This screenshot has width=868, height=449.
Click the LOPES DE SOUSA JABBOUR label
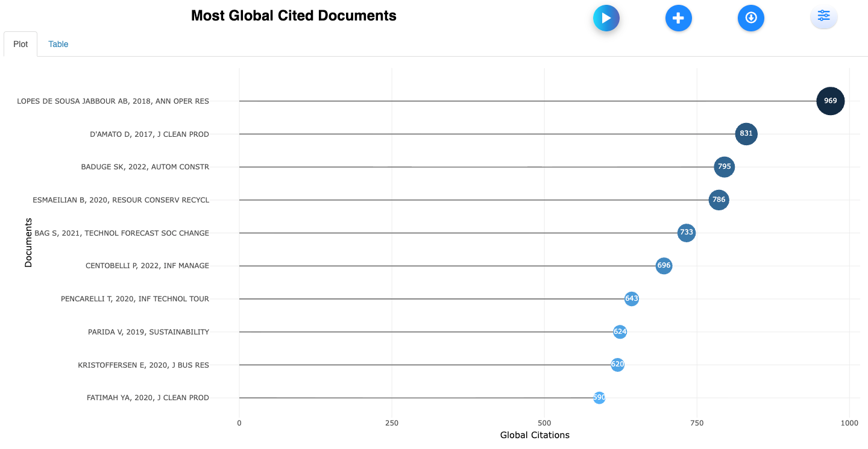[x=113, y=101]
